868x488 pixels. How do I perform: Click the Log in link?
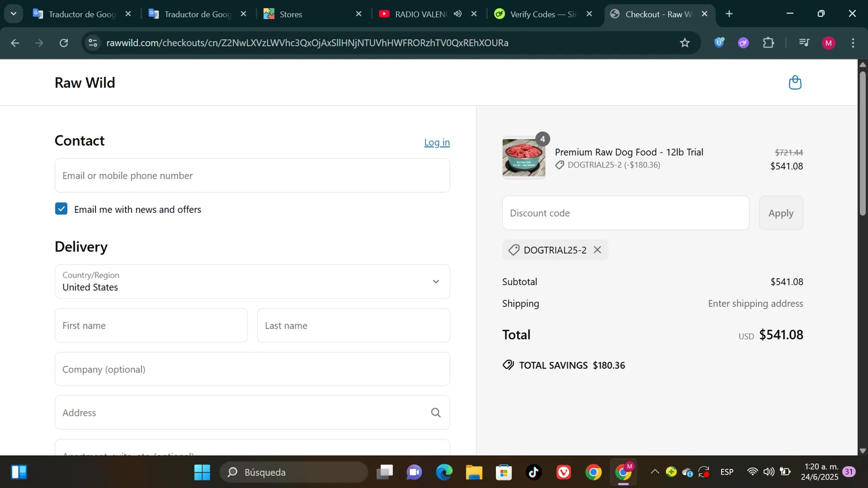[x=437, y=142]
